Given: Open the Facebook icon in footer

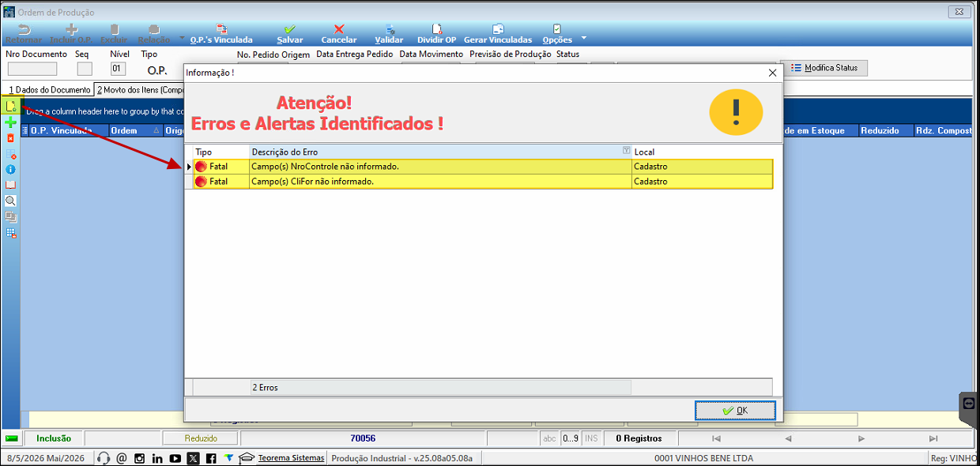Looking at the screenshot, I should coord(211,458).
